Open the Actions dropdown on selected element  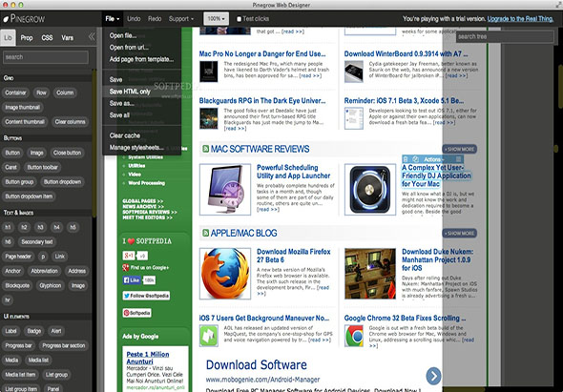click(x=434, y=159)
